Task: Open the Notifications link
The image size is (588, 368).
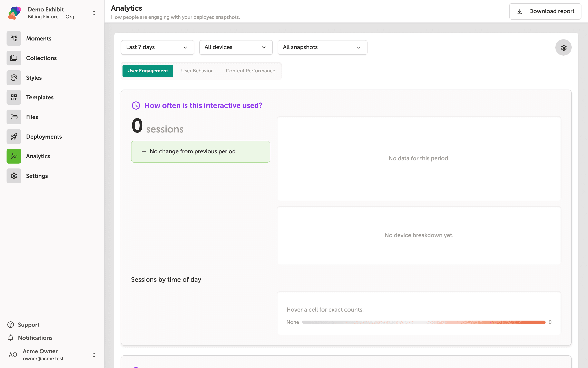Action: tap(35, 338)
